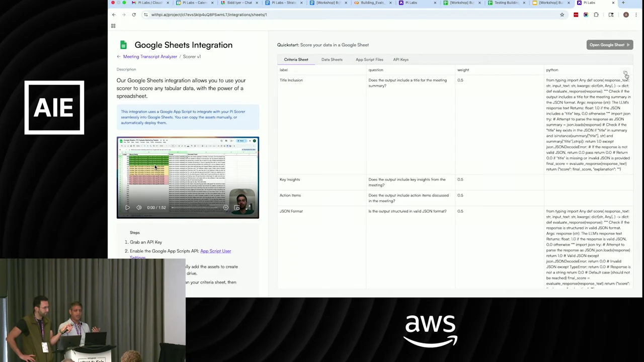Switch to the Pi Labs - Strat browser tab
The width and height of the screenshot is (644, 362).
point(284,3)
